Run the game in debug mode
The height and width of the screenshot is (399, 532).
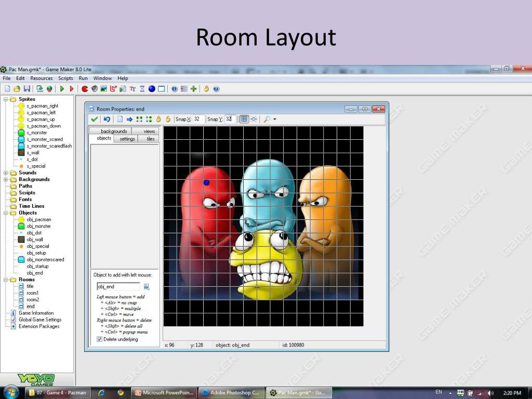click(71, 89)
